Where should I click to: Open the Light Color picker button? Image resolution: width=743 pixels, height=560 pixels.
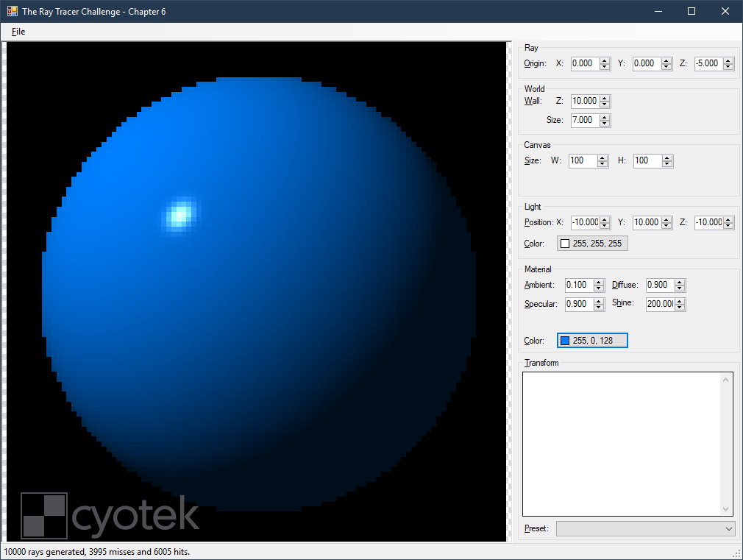(x=592, y=244)
